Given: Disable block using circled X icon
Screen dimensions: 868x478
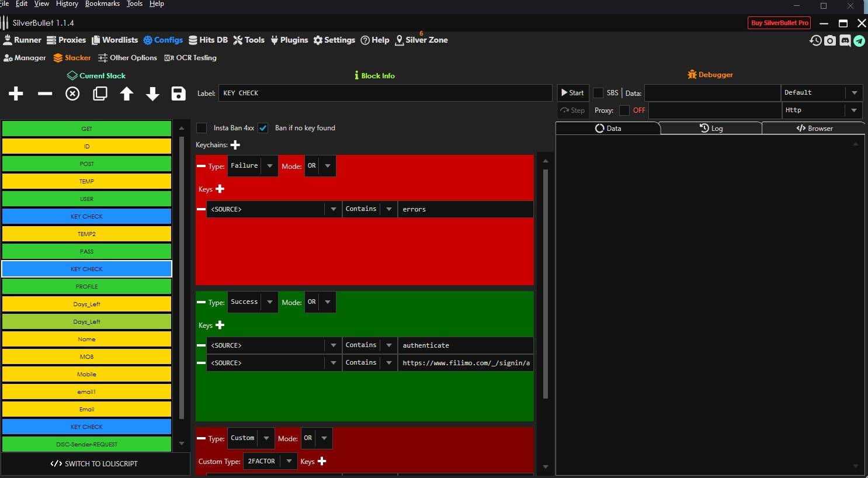Looking at the screenshot, I should point(72,93).
